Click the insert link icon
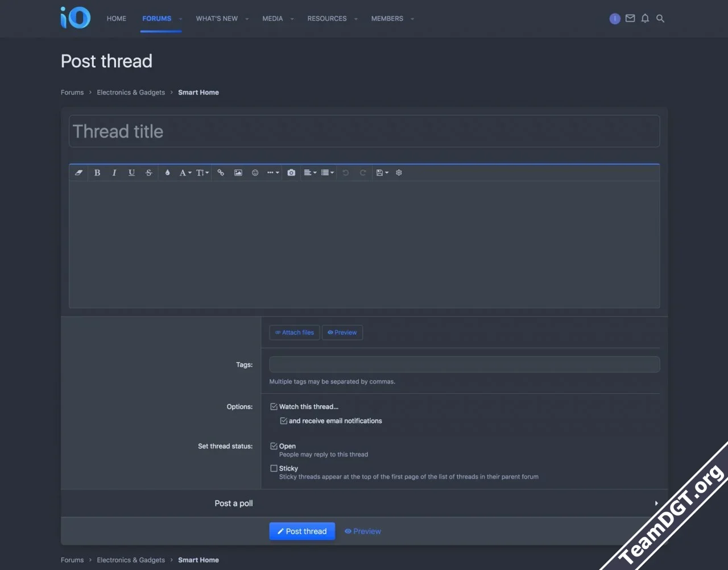This screenshot has width=728, height=570. pos(221,173)
